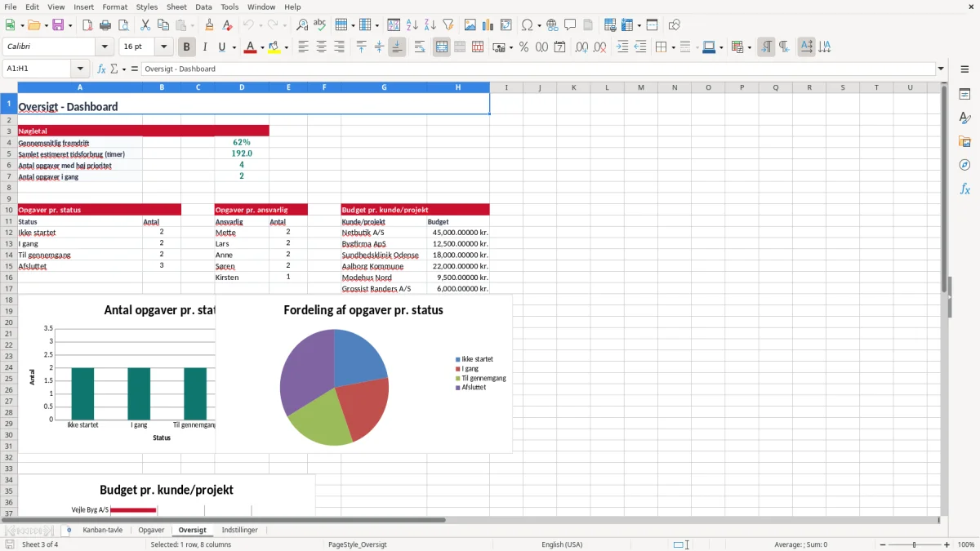Switch to the Indstillinger sheet tab
This screenshot has height=551, width=980.
(239, 530)
